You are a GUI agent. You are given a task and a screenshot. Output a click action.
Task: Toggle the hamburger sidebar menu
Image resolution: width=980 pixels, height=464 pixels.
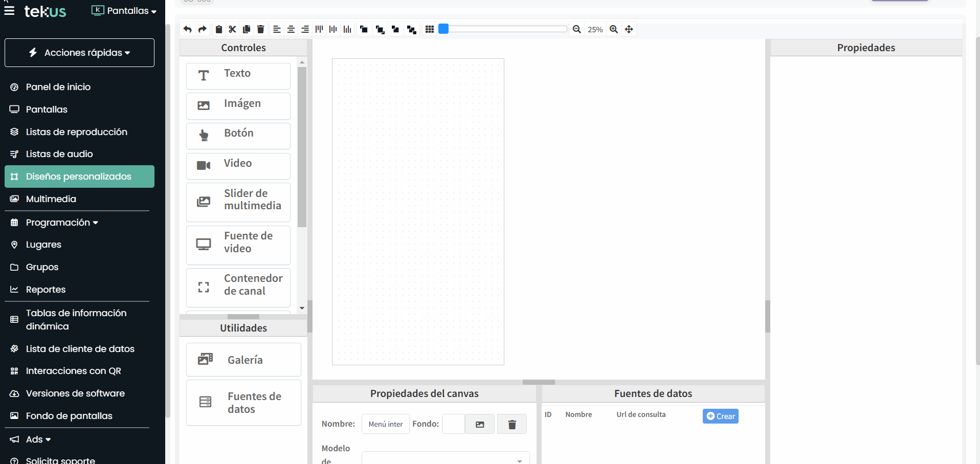9,11
